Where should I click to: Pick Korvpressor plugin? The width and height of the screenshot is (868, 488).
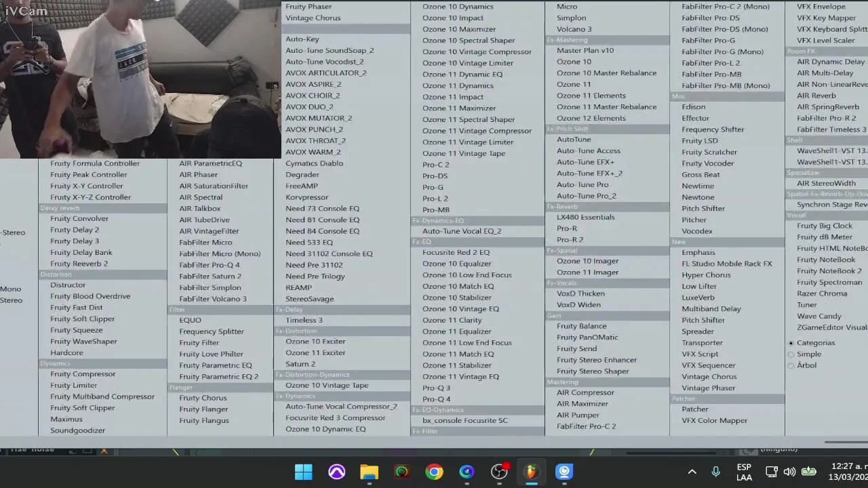click(x=307, y=197)
